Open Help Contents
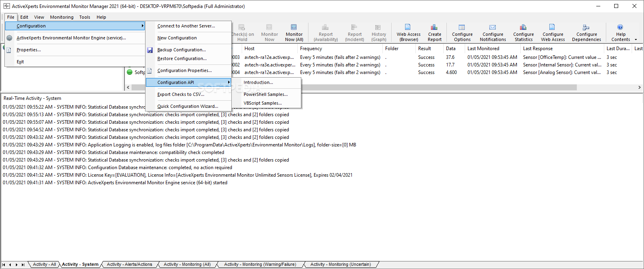The height and width of the screenshot is (269, 644). coord(621,33)
